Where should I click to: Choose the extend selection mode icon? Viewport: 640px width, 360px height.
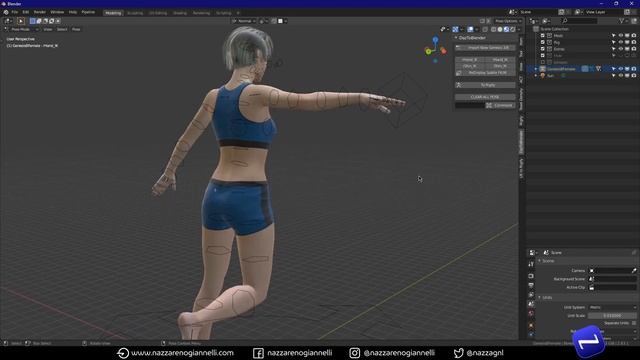click(x=39, y=21)
